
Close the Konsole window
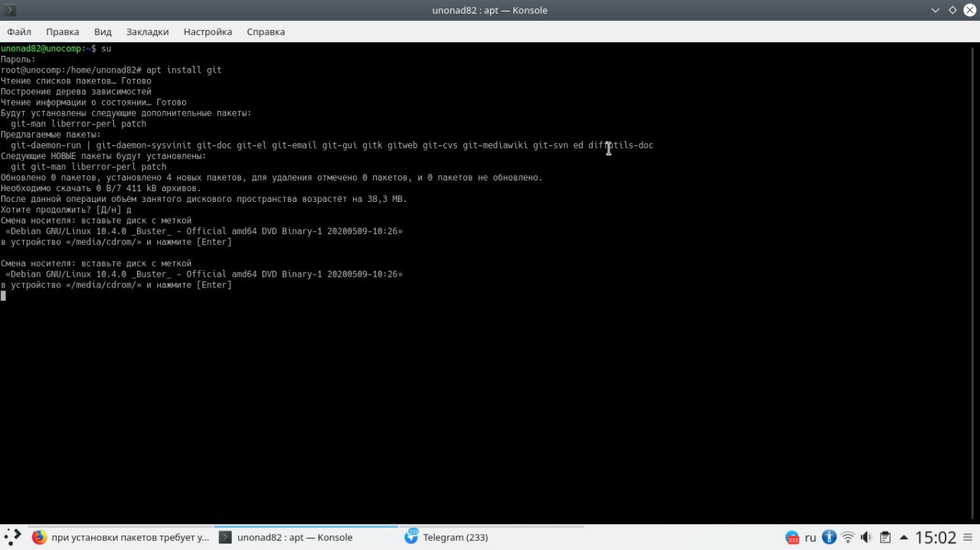[969, 10]
